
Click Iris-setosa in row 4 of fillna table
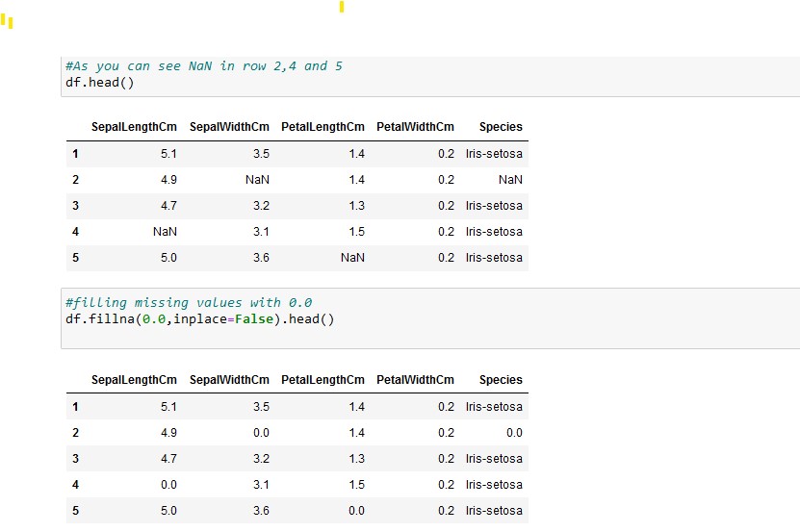[494, 485]
